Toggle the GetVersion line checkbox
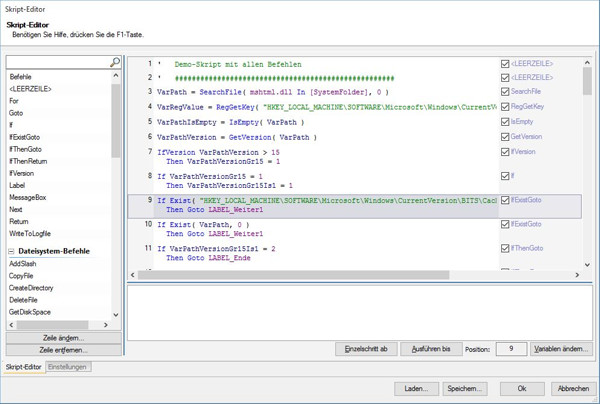 505,137
